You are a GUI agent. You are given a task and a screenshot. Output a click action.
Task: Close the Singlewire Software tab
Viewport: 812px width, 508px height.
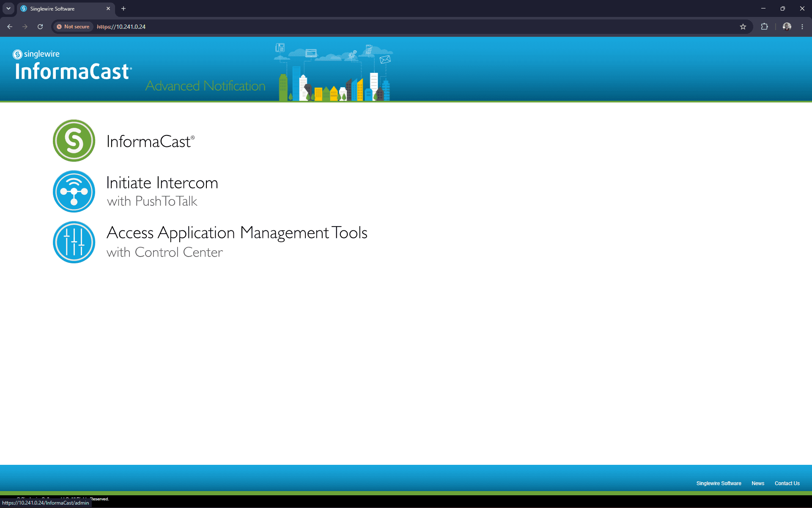(108, 8)
